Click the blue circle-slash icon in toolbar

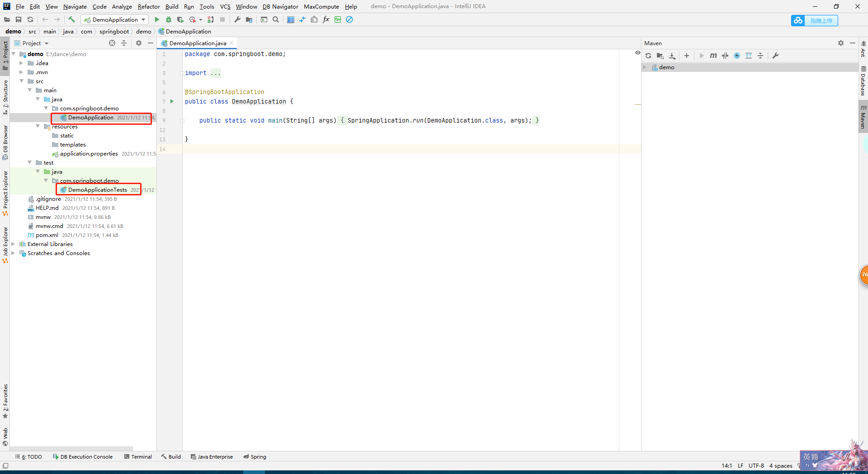349,19
